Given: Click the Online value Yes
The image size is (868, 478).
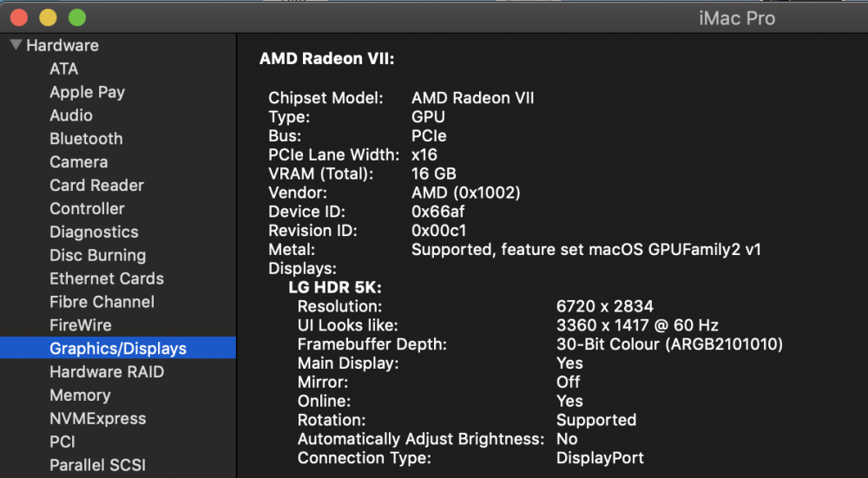Looking at the screenshot, I should [569, 401].
